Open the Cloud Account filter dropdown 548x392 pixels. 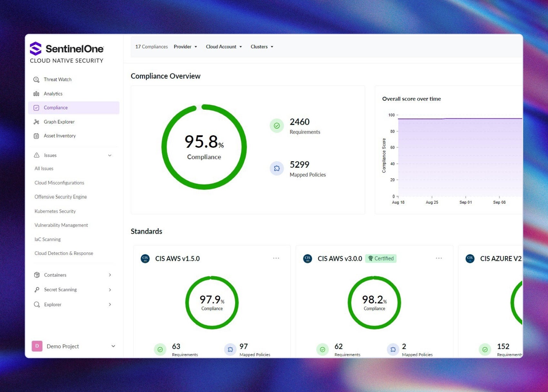coord(224,47)
